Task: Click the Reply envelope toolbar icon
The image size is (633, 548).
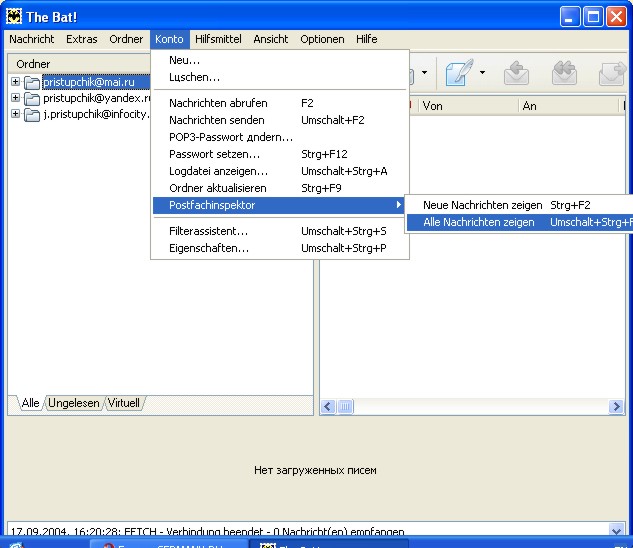Action: tap(516, 73)
